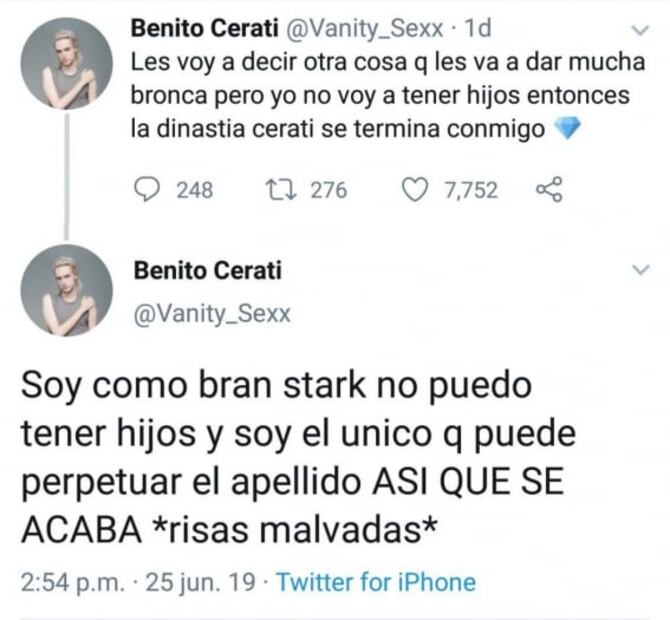Screen dimensions: 670x620
Task: Click the share icon on first tweet
Action: pyautogui.click(x=549, y=189)
